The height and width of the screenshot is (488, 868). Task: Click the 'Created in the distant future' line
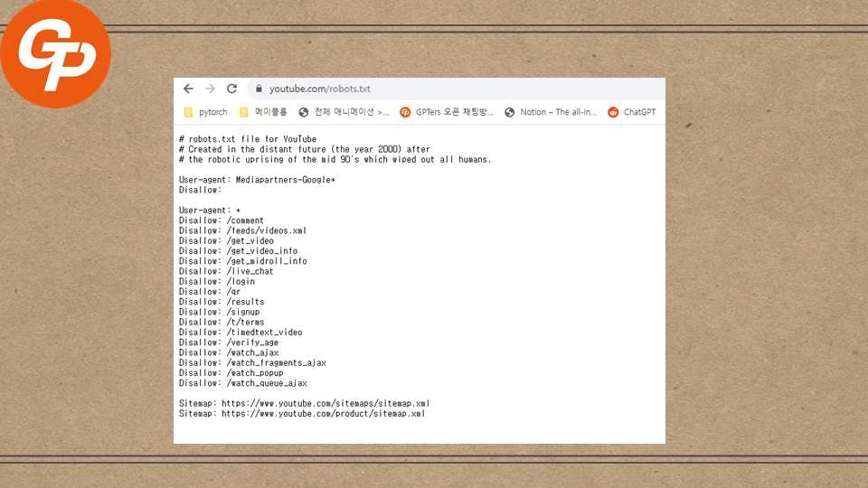(x=304, y=149)
